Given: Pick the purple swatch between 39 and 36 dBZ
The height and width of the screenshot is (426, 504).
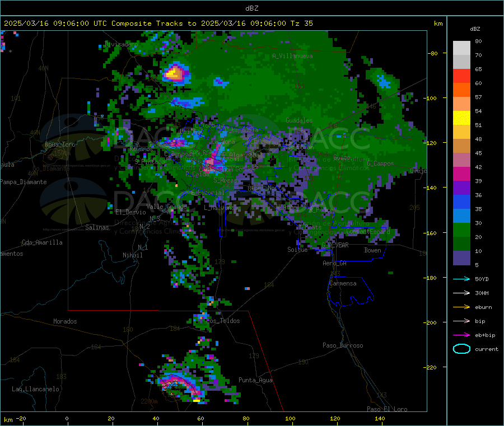Looking at the screenshot, I should click(461, 188).
